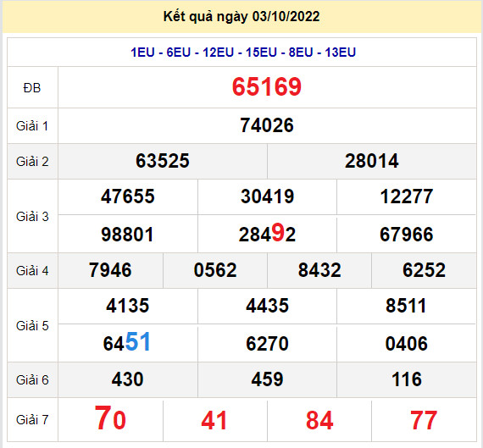Click the Giải 5 number 6451

pos(127,342)
